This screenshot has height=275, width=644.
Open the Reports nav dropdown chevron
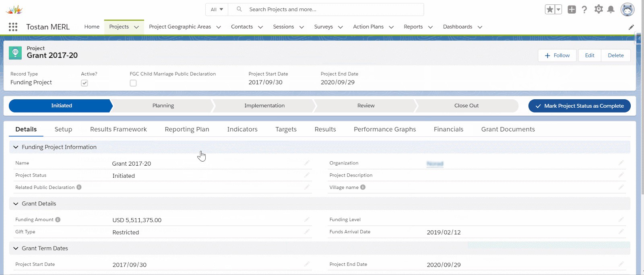click(x=430, y=27)
